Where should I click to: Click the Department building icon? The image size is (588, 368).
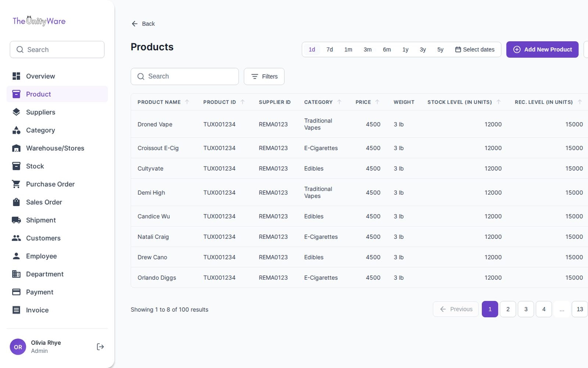(16, 274)
